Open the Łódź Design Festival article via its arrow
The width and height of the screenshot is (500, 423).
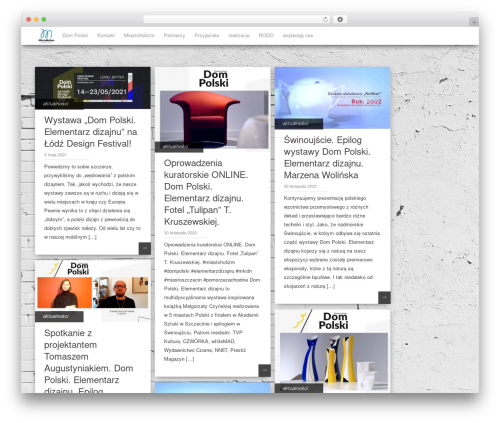145,248
